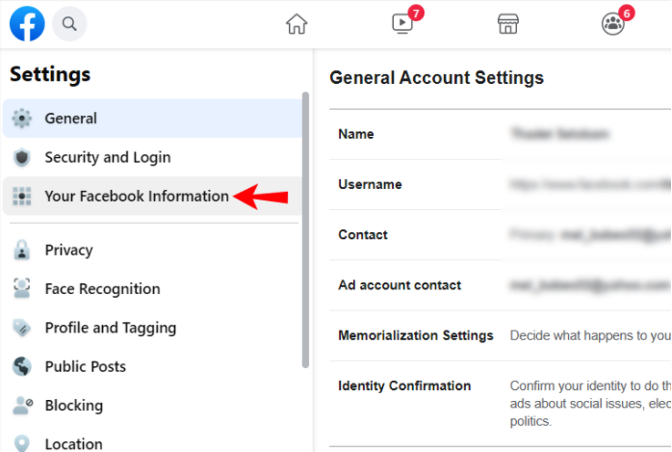Open Memorialization Settings row
The width and height of the screenshot is (672, 452).
500,335
